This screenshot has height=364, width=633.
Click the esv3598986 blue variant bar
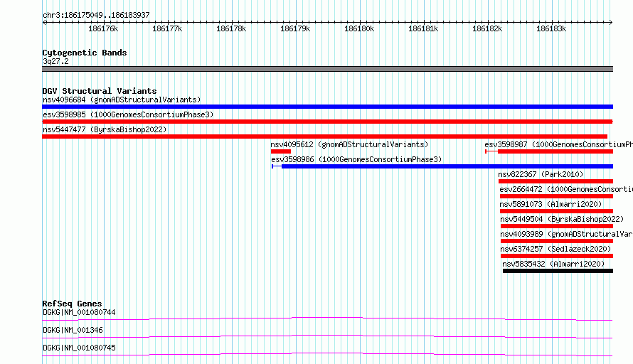pyautogui.click(x=442, y=166)
